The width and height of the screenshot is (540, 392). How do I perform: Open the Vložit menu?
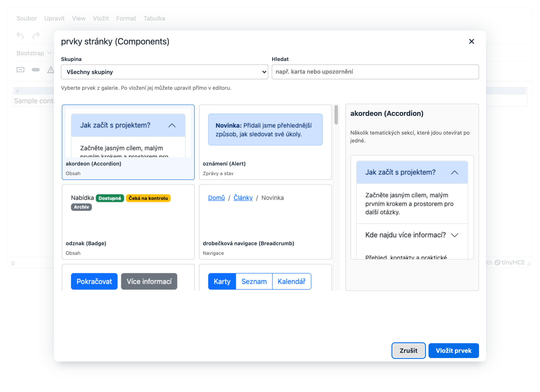point(101,18)
